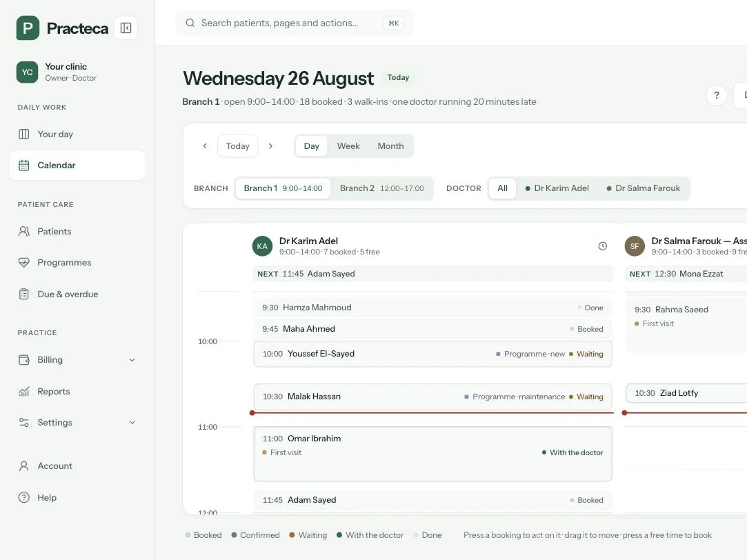Collapse the sidebar with the panel icon

point(126,28)
